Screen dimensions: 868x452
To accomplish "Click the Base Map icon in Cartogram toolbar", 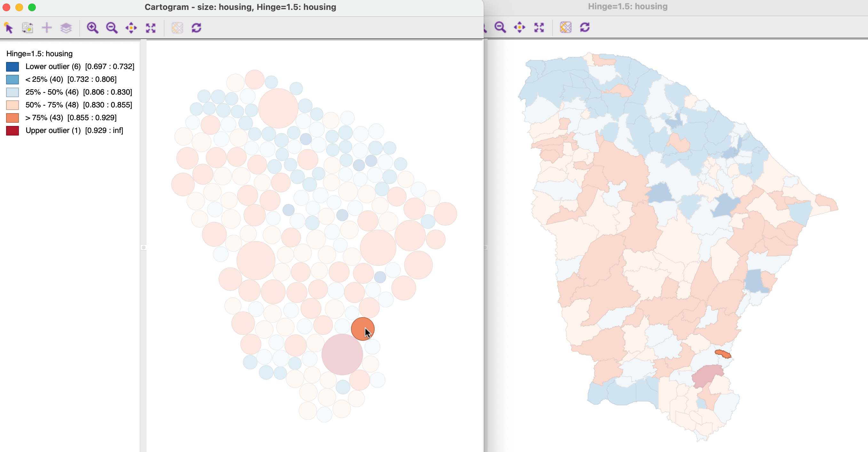I will 177,27.
